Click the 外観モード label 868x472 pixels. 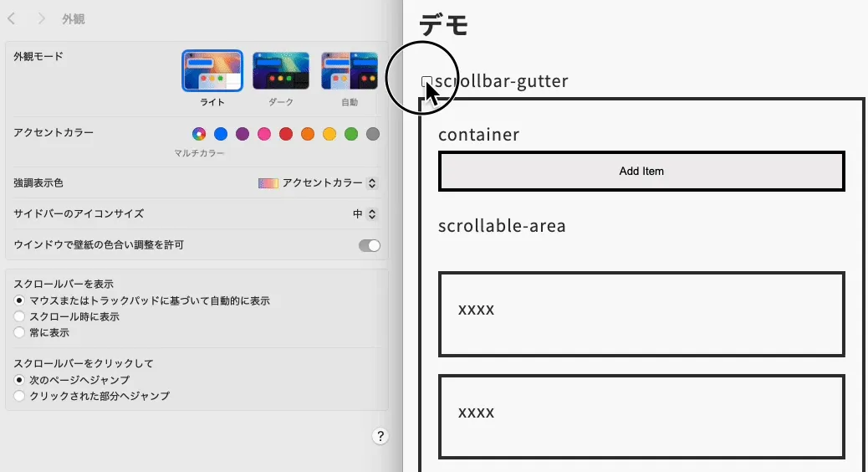point(38,57)
